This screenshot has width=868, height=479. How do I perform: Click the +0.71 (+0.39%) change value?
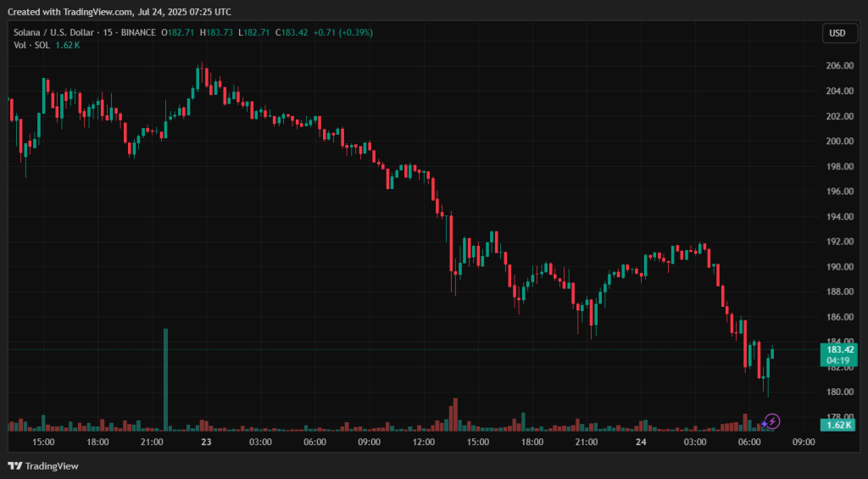click(x=342, y=32)
